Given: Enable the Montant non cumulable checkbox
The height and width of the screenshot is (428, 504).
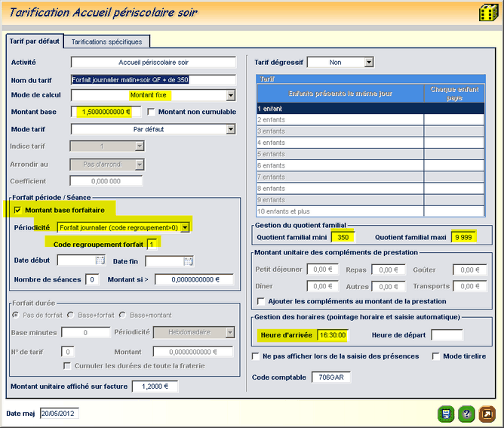Looking at the screenshot, I should click(x=151, y=112).
